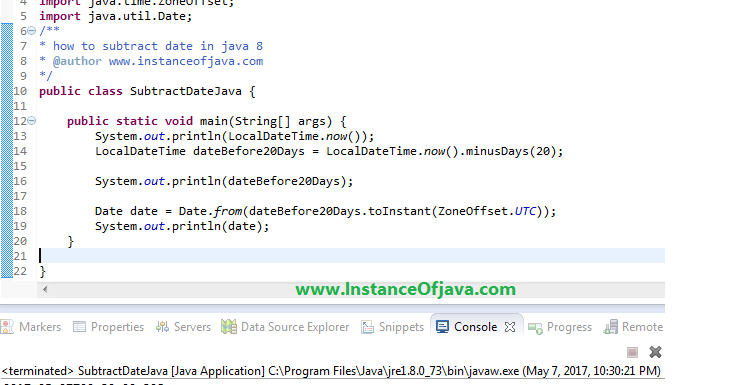Click ZoneOffset.UTC in line 18
The width and height of the screenshot is (733, 385).
click(x=487, y=211)
